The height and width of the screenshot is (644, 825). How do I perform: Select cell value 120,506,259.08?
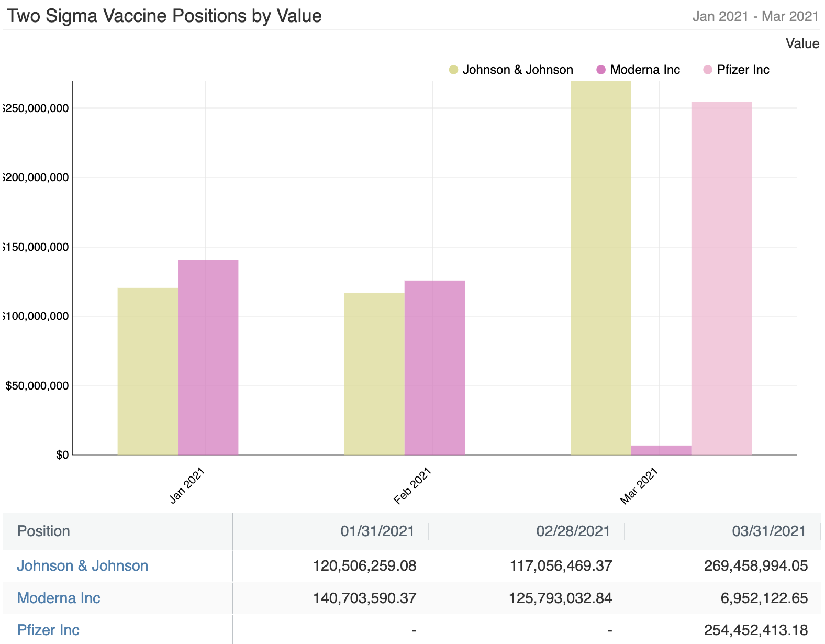pyautogui.click(x=365, y=565)
